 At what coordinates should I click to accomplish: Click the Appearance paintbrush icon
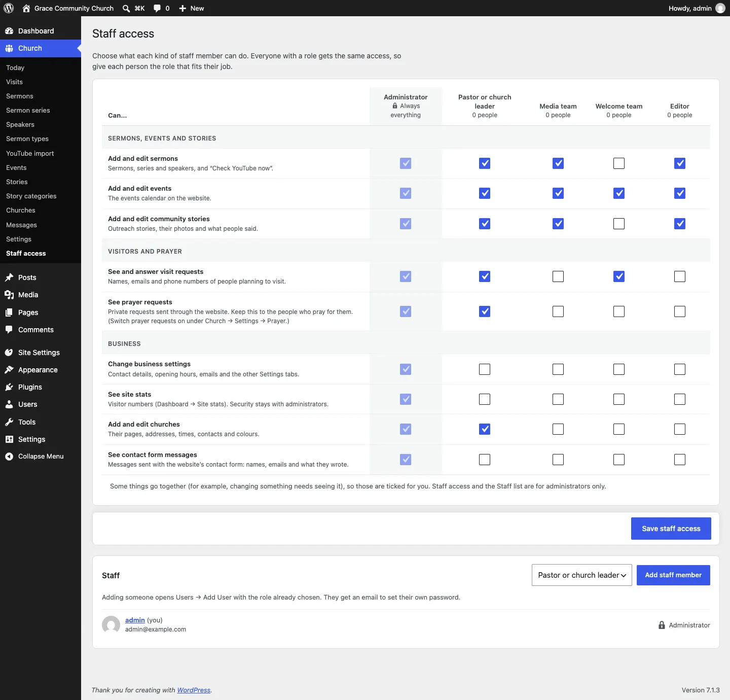[x=9, y=370]
